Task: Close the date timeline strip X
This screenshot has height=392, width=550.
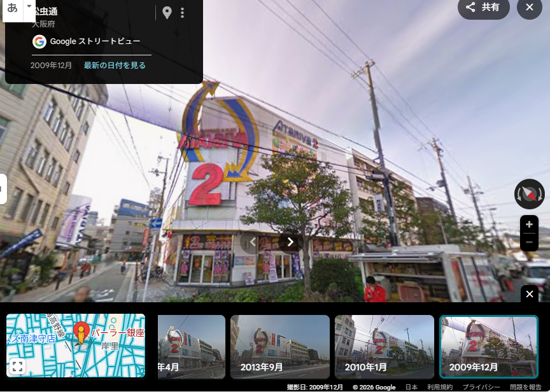Action: pyautogui.click(x=530, y=294)
